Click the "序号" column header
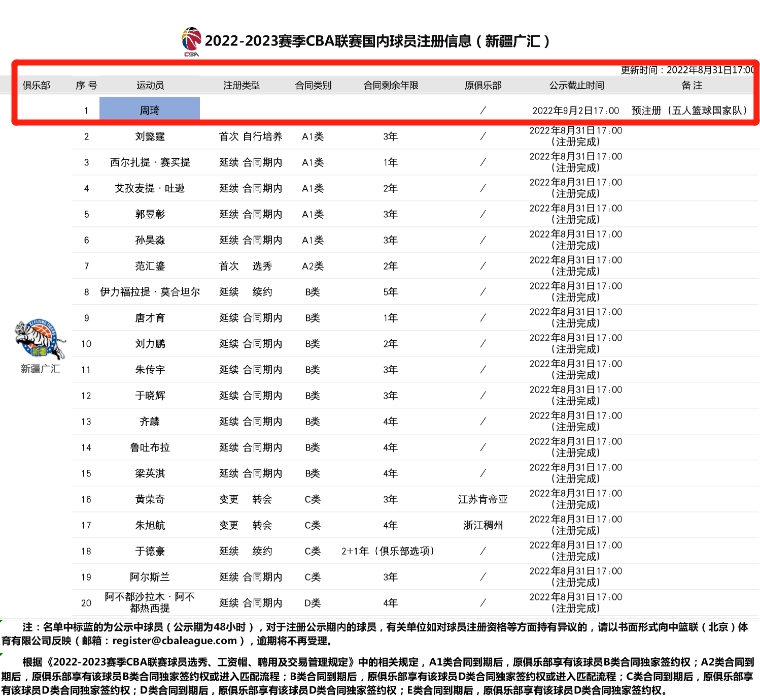Screen dimensions: 760x697 [x=86, y=85]
